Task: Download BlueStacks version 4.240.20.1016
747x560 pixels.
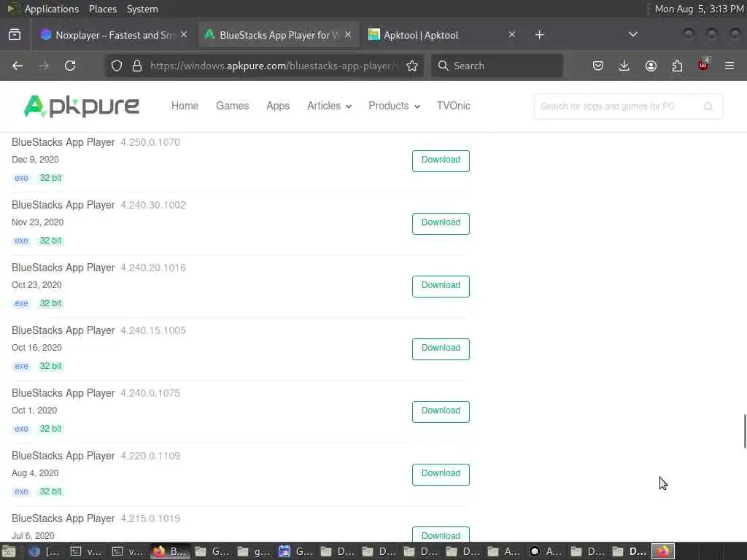Action: point(441,286)
